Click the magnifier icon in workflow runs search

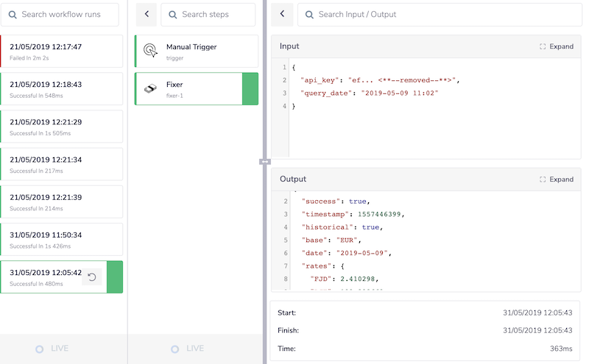13,14
